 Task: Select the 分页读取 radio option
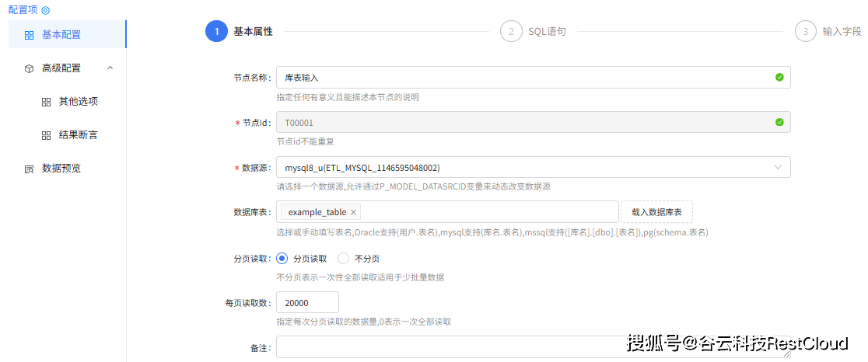[x=282, y=259]
